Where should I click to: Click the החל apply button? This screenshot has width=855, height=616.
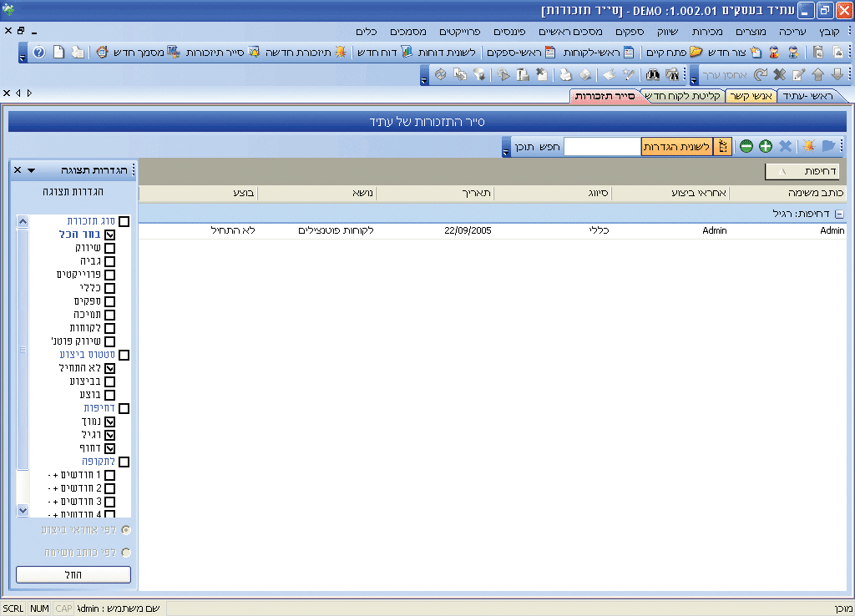73,574
